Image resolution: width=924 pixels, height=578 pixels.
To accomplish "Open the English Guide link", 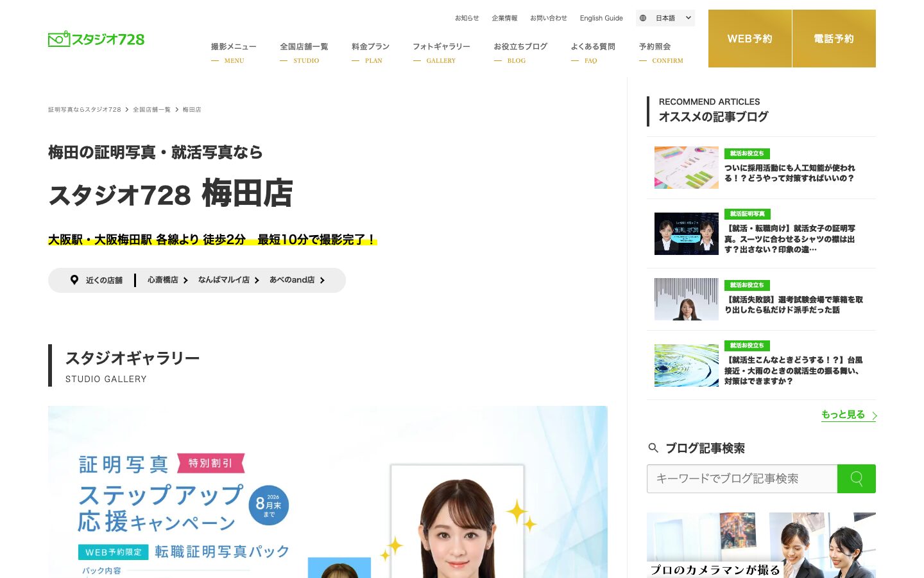I will click(601, 18).
